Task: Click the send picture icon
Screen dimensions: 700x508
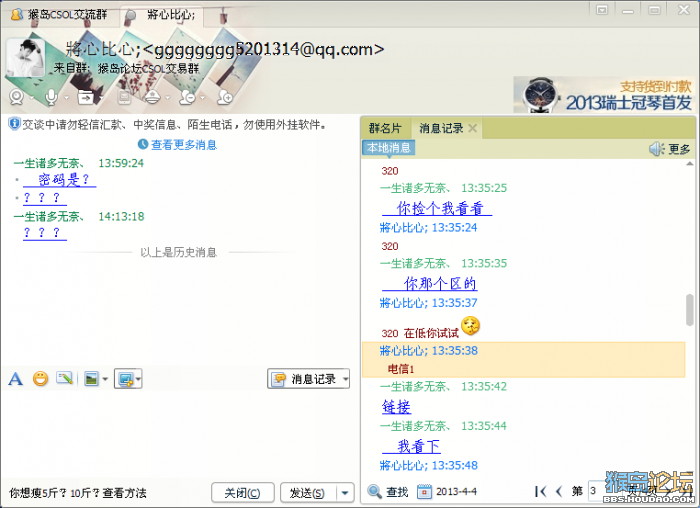Action: pos(92,379)
